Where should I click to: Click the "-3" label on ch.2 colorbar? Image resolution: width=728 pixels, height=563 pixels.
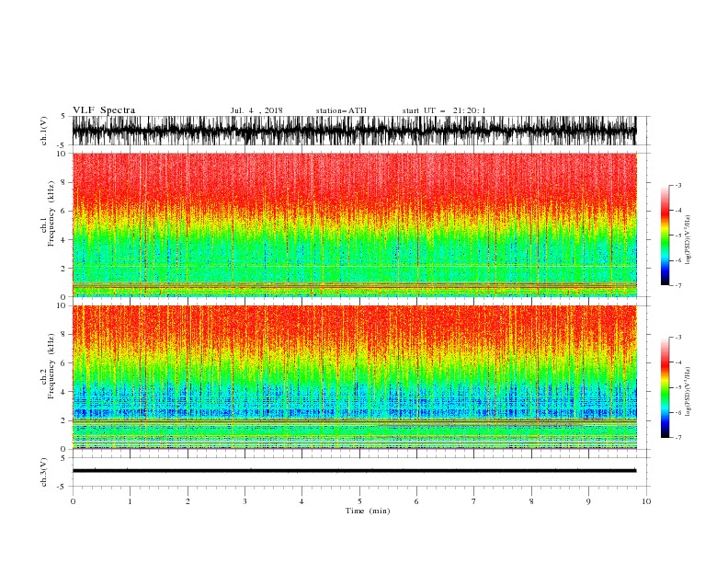(x=678, y=338)
